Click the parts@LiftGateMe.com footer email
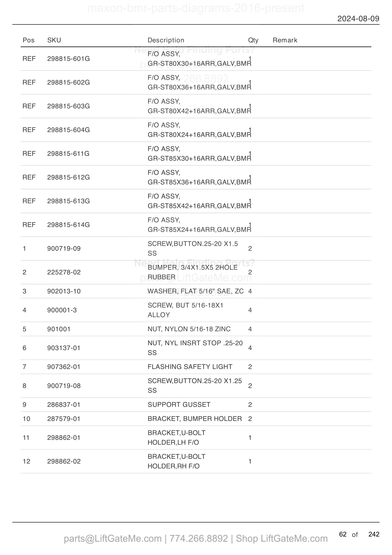 pyautogui.click(x=113, y=539)
